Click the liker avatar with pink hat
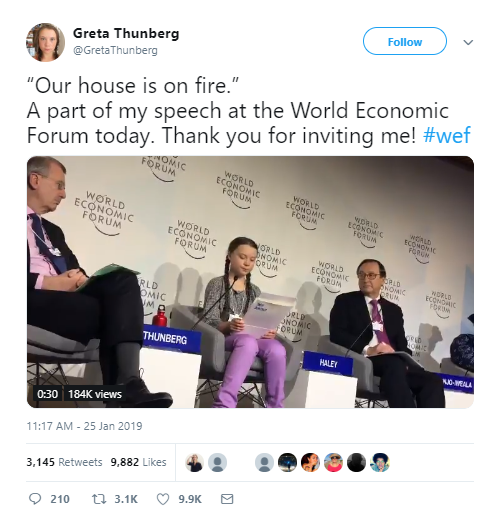 click(x=333, y=462)
